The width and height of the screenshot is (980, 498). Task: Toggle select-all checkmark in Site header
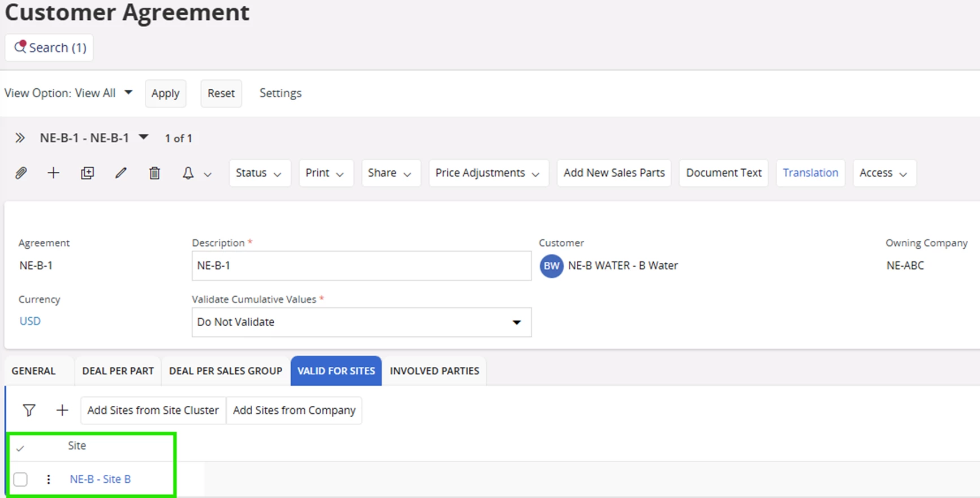20,448
